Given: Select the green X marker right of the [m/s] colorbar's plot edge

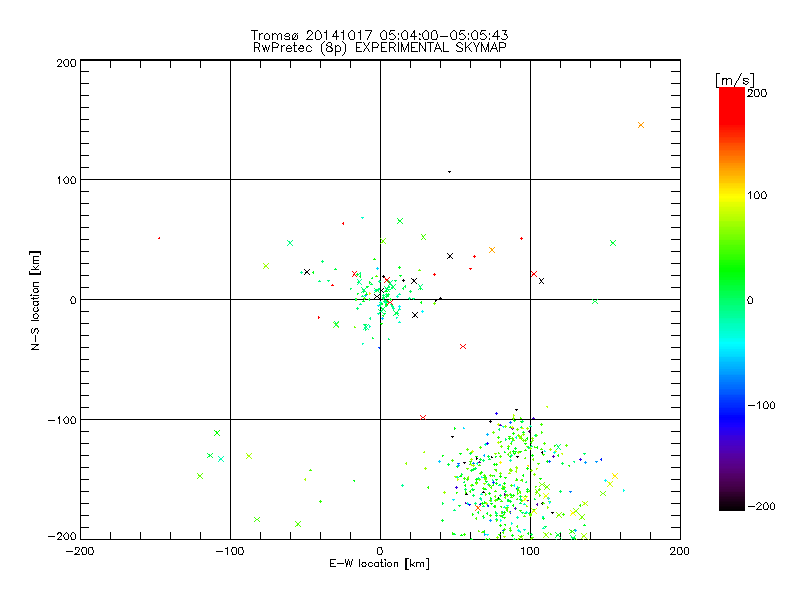Looking at the screenshot, I should (x=613, y=243).
